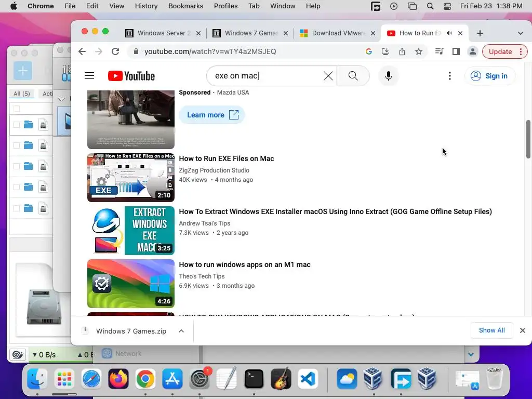This screenshot has height=399, width=532.
Task: Clear the YouTube search box text
Action: (328, 76)
